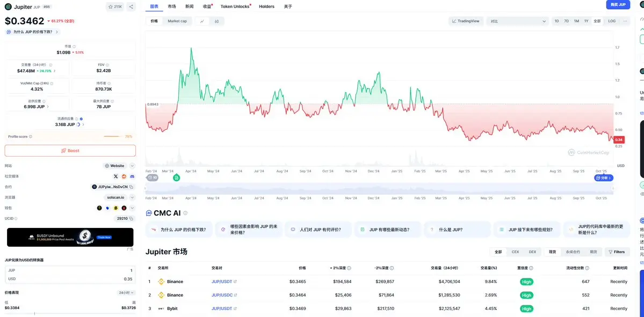This screenshot has width=644, height=317.
Task: Switch to the Token Unlocks tab
Action: coord(235,6)
